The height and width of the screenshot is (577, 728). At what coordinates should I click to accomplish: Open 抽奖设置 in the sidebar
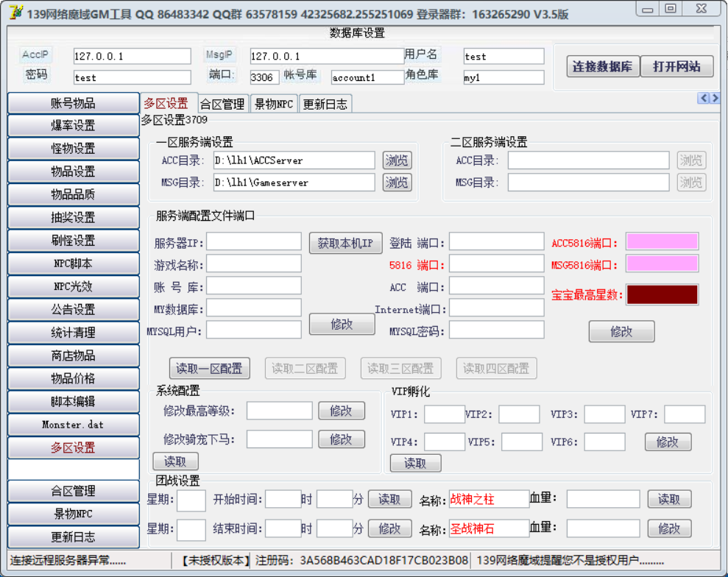[x=74, y=218]
